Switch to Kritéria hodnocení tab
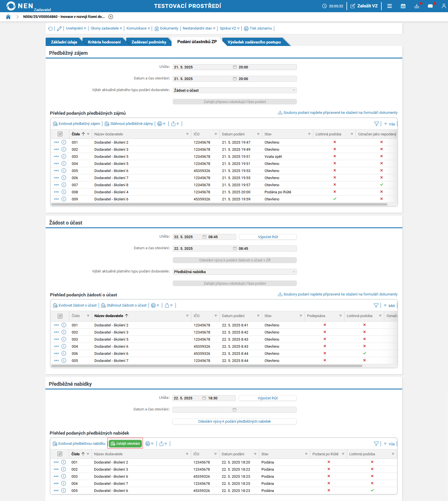The image size is (448, 501). [x=104, y=42]
